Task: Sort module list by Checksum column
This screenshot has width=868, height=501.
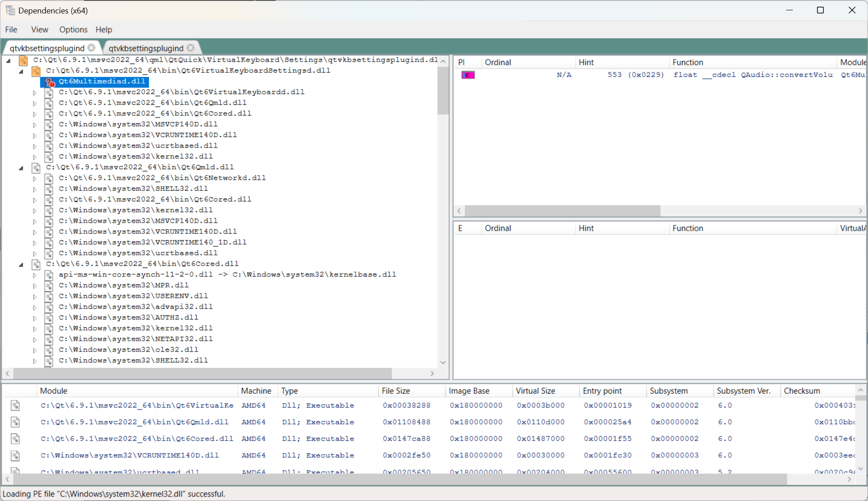Action: [x=818, y=391]
